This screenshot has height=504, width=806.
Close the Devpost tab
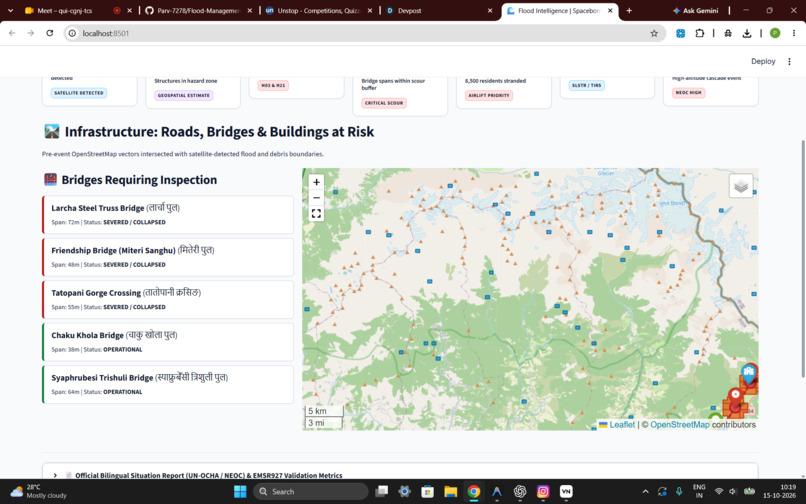tap(489, 10)
